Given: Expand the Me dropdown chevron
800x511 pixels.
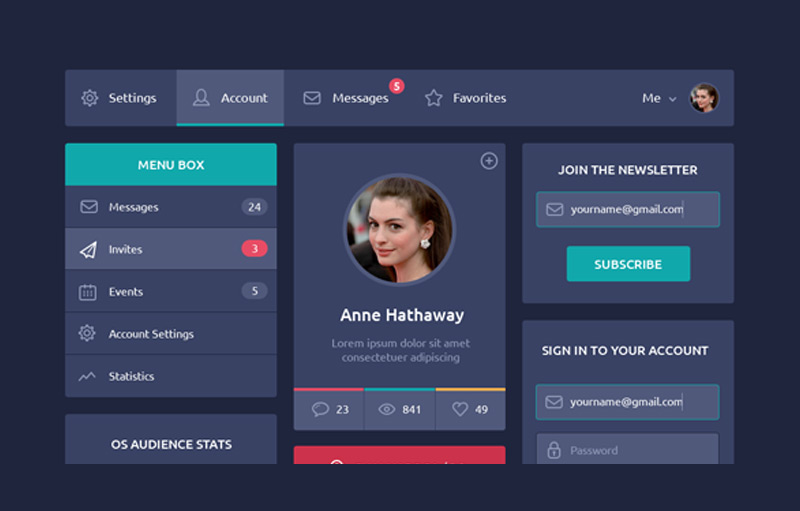Looking at the screenshot, I should tap(673, 99).
